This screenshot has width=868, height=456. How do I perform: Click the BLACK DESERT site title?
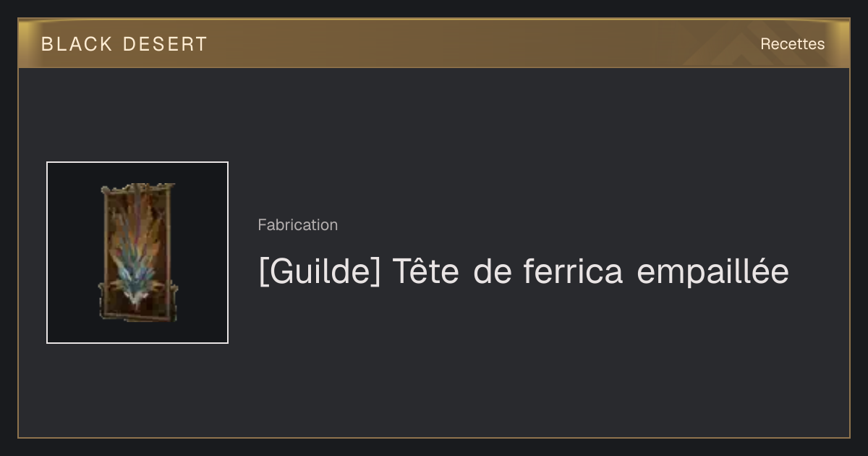point(124,44)
